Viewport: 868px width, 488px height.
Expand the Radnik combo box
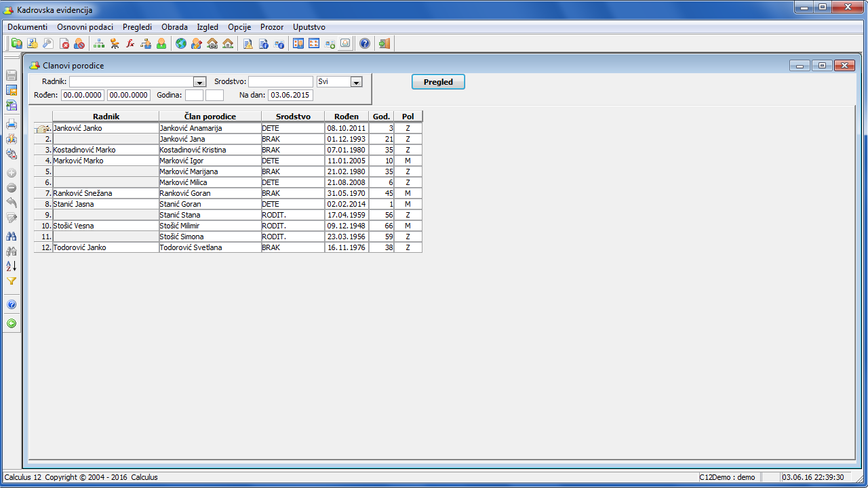tap(199, 82)
